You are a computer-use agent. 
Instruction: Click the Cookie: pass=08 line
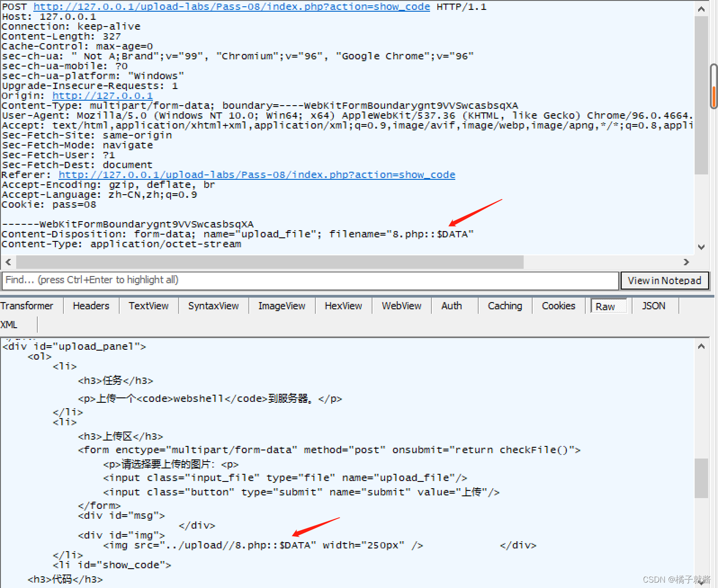(x=49, y=205)
